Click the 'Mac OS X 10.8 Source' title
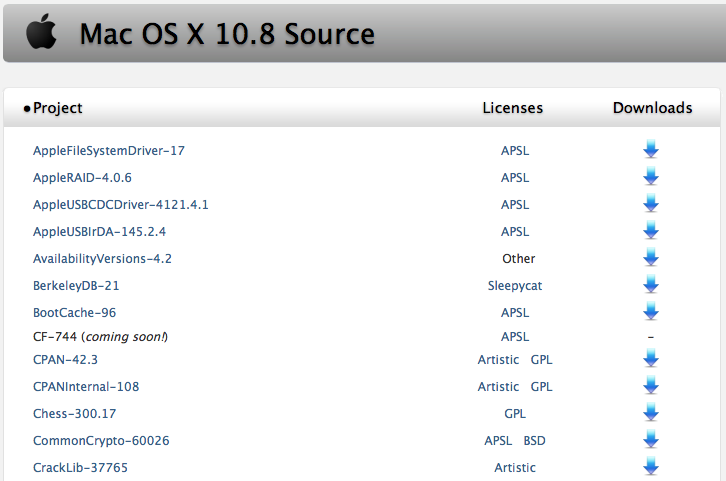Image resolution: width=726 pixels, height=481 pixels. pyautogui.click(x=227, y=34)
